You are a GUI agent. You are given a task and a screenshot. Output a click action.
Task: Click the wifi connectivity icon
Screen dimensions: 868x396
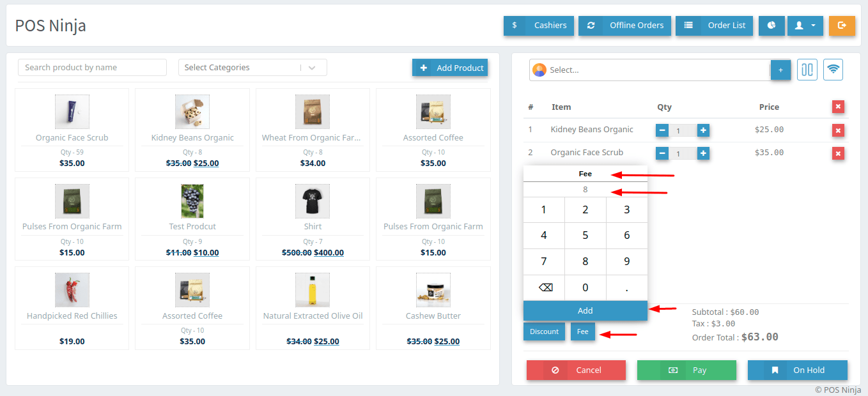(833, 70)
